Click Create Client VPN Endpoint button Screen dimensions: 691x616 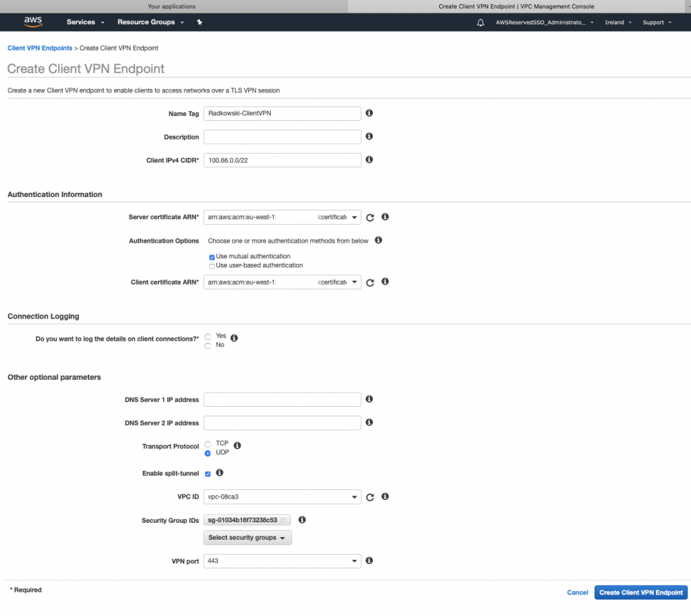point(641,592)
